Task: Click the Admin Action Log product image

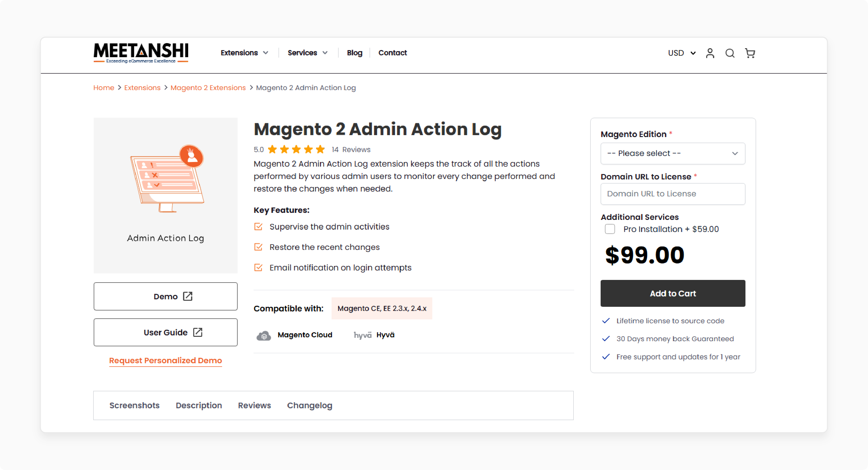Action: tap(165, 195)
